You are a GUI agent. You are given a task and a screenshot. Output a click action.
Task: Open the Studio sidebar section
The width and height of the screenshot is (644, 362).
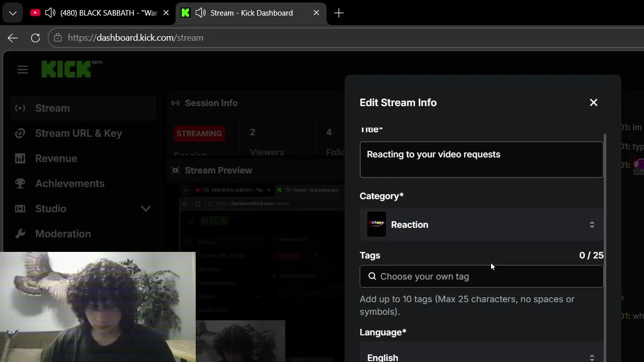coord(83,209)
